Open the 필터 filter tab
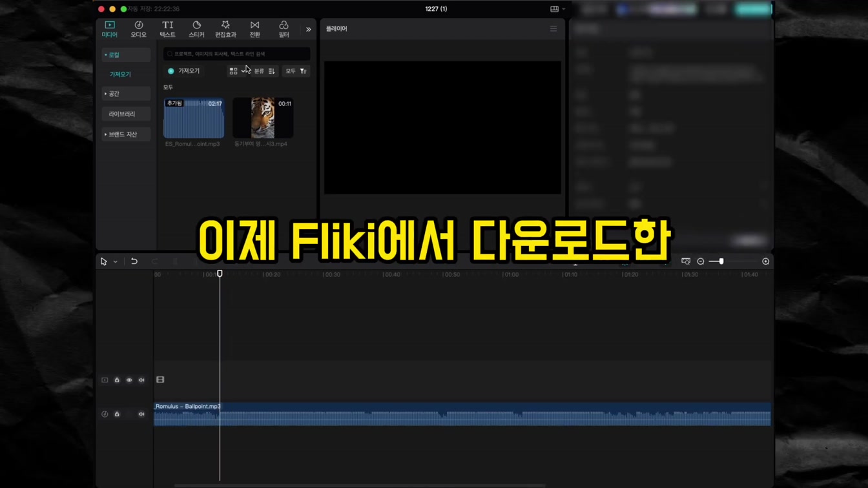868x488 pixels. click(284, 29)
